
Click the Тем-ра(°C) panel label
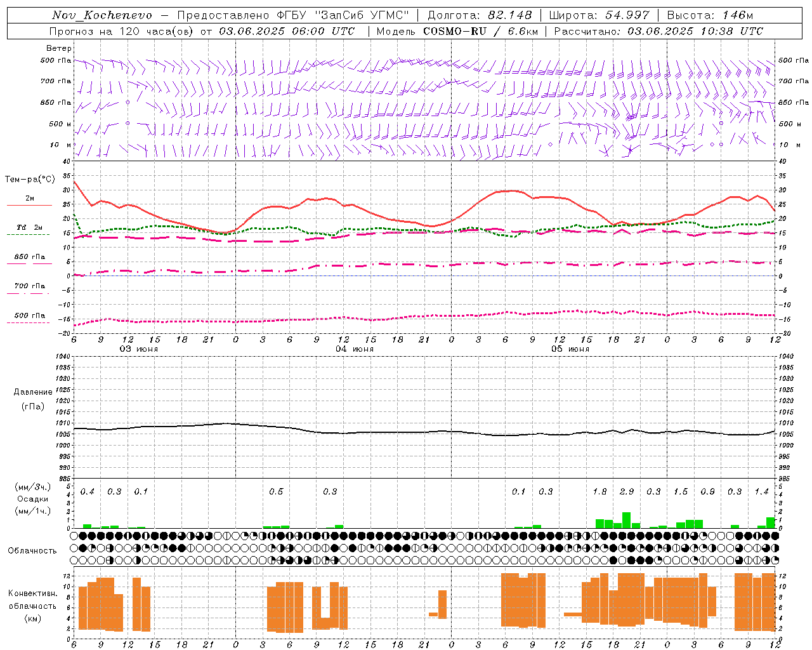pos(30,180)
